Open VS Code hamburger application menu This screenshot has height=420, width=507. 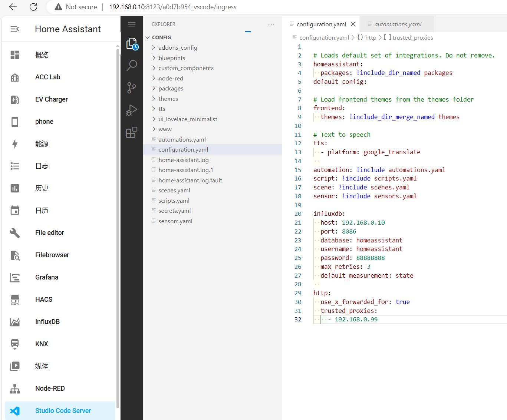[x=132, y=24]
